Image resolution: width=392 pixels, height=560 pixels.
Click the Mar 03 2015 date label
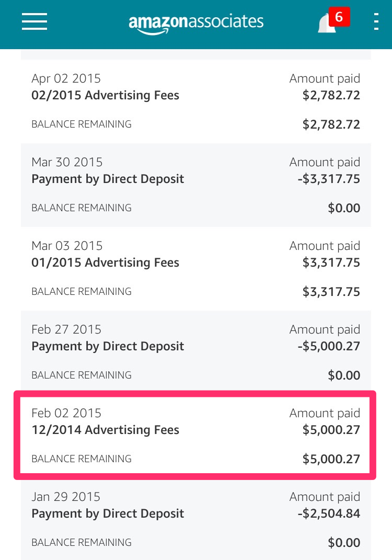click(x=67, y=246)
